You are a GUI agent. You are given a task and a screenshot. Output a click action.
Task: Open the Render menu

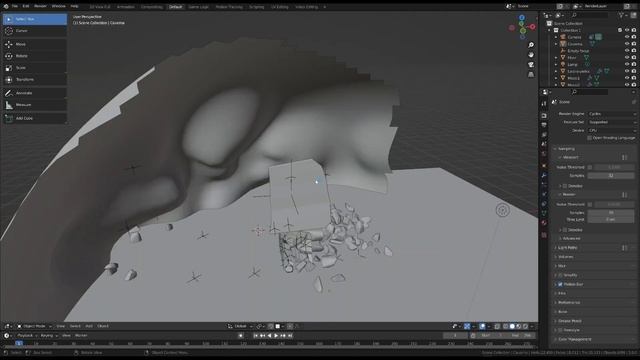[40, 6]
